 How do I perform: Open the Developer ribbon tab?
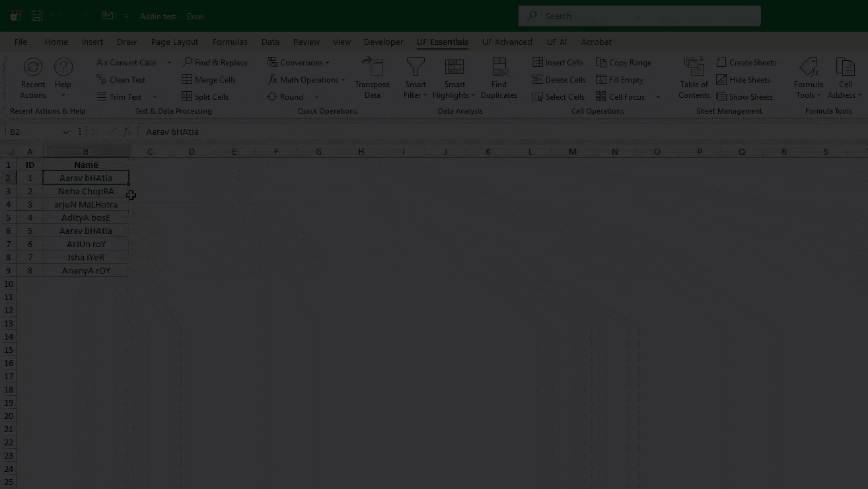383,42
